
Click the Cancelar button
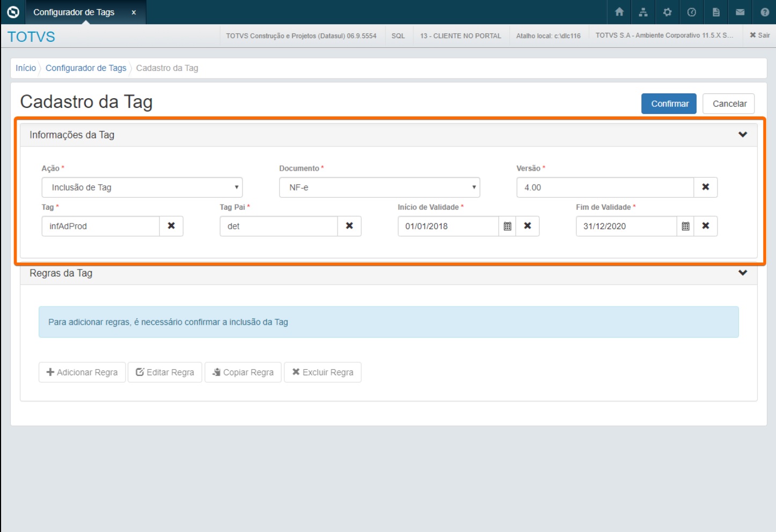(x=729, y=104)
